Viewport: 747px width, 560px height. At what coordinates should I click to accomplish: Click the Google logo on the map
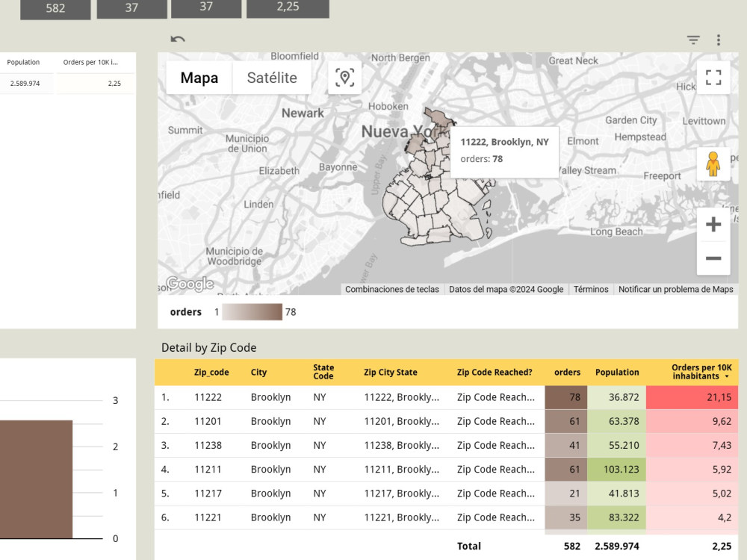click(190, 283)
